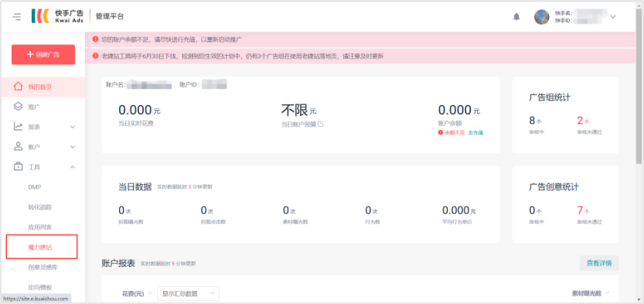
Task: Expand the 报表 menu chevron
Action: (x=73, y=127)
